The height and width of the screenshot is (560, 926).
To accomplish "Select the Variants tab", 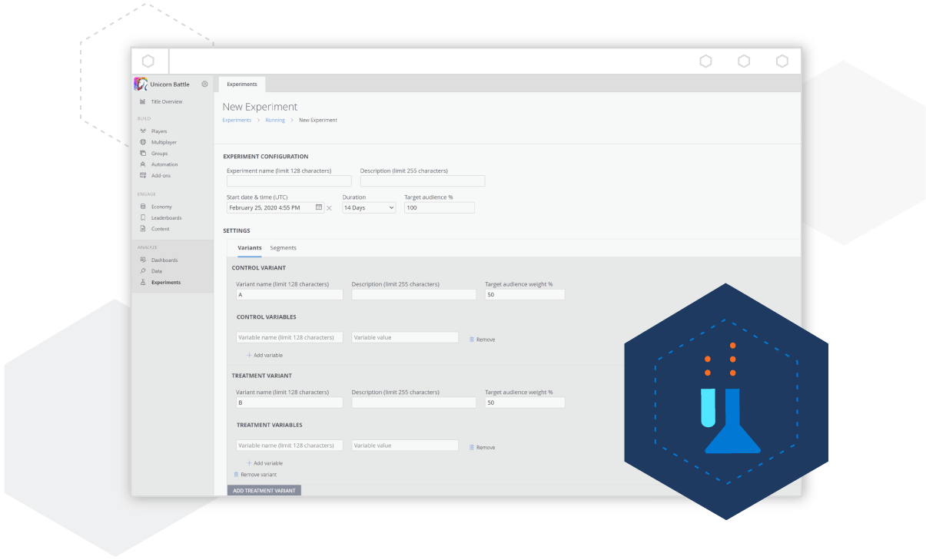I will pyautogui.click(x=250, y=248).
